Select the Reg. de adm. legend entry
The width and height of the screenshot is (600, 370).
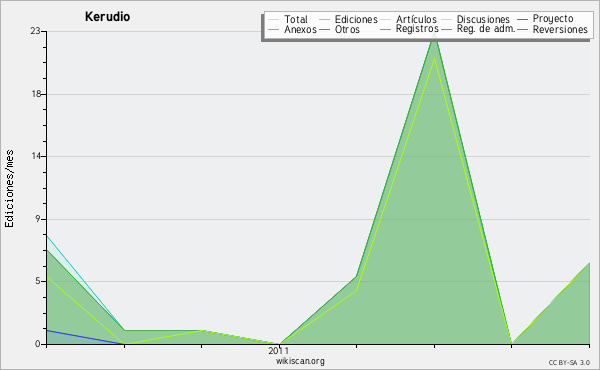coord(486,29)
